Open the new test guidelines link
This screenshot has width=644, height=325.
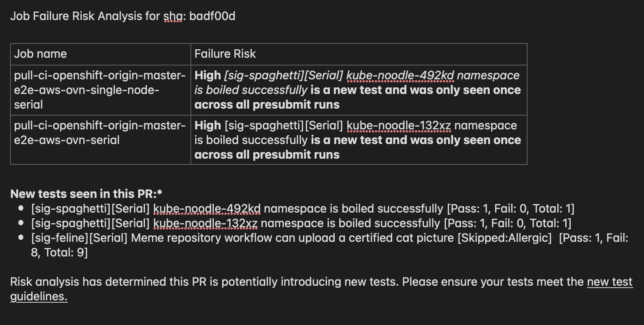609,282
